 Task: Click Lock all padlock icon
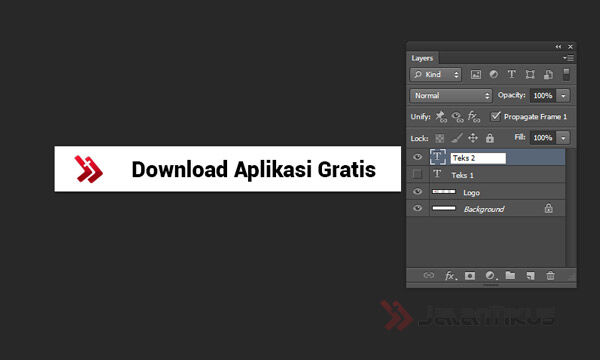click(490, 138)
